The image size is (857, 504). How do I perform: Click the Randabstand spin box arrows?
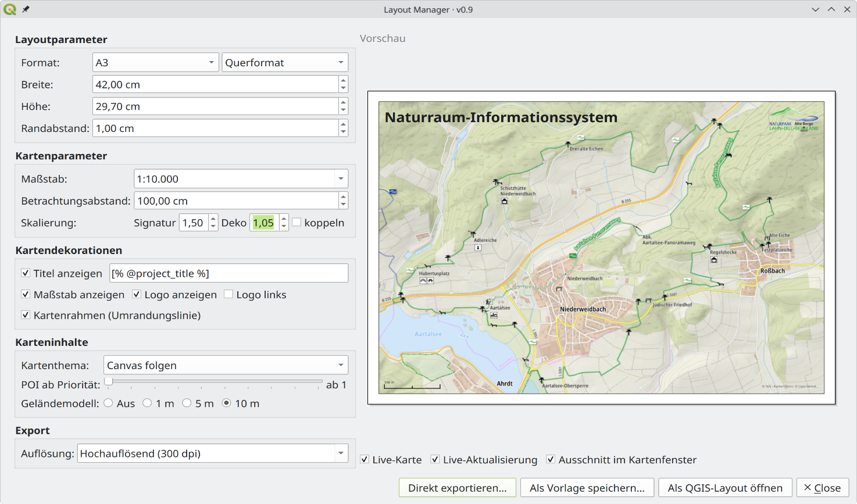tap(344, 128)
